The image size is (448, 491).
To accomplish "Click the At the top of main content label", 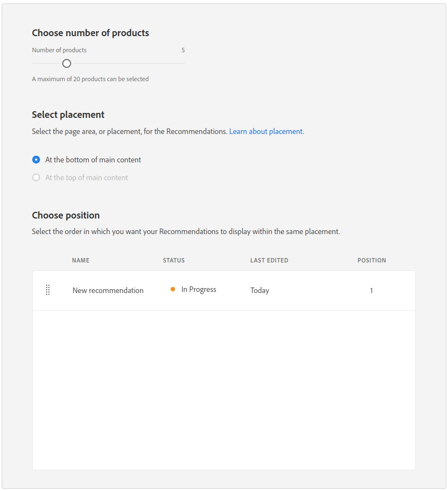I will pyautogui.click(x=87, y=177).
